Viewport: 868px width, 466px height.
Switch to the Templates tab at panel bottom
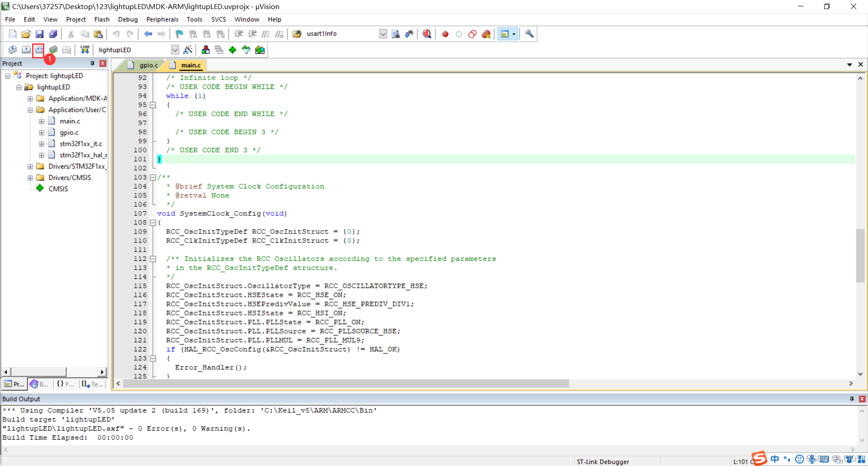[92, 384]
